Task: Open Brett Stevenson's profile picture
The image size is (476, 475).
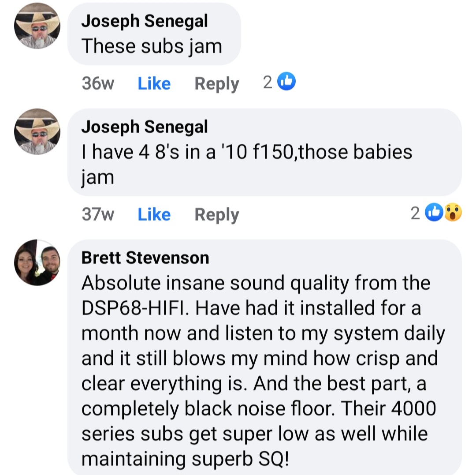Action: tap(37, 263)
